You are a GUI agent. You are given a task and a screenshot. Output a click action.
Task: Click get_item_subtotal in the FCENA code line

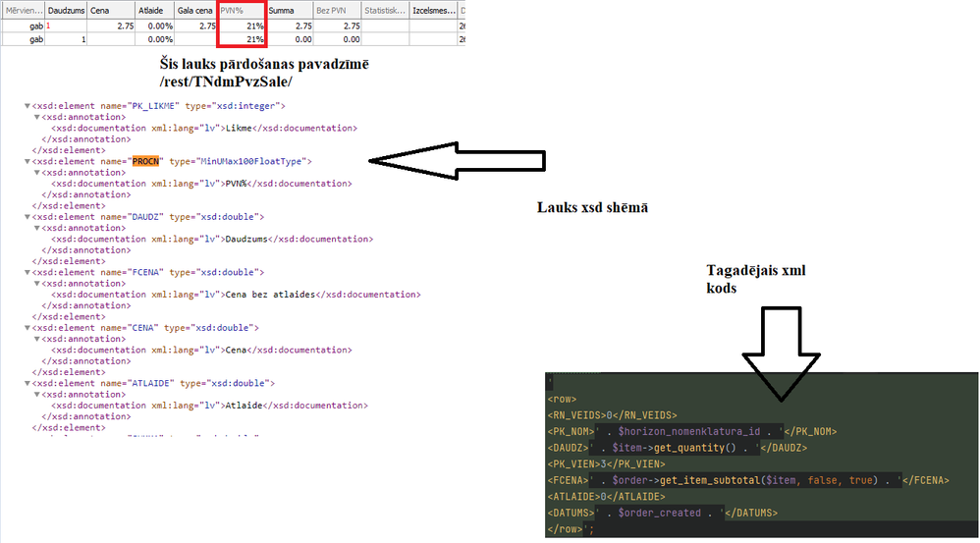pyautogui.click(x=709, y=480)
